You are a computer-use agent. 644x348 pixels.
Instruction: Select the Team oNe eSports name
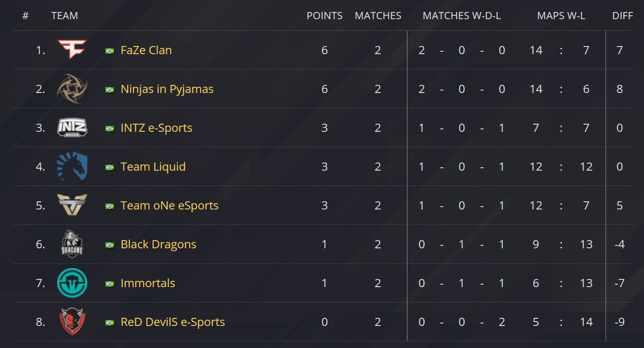pos(169,206)
